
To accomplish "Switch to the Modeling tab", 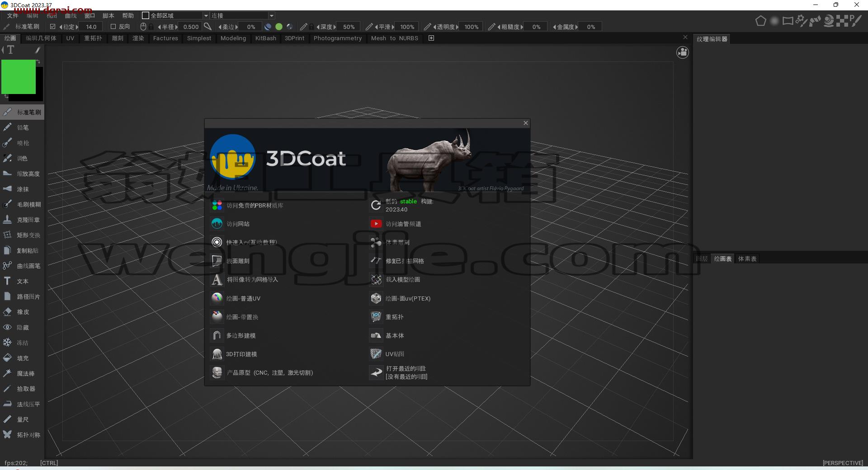I will (233, 38).
